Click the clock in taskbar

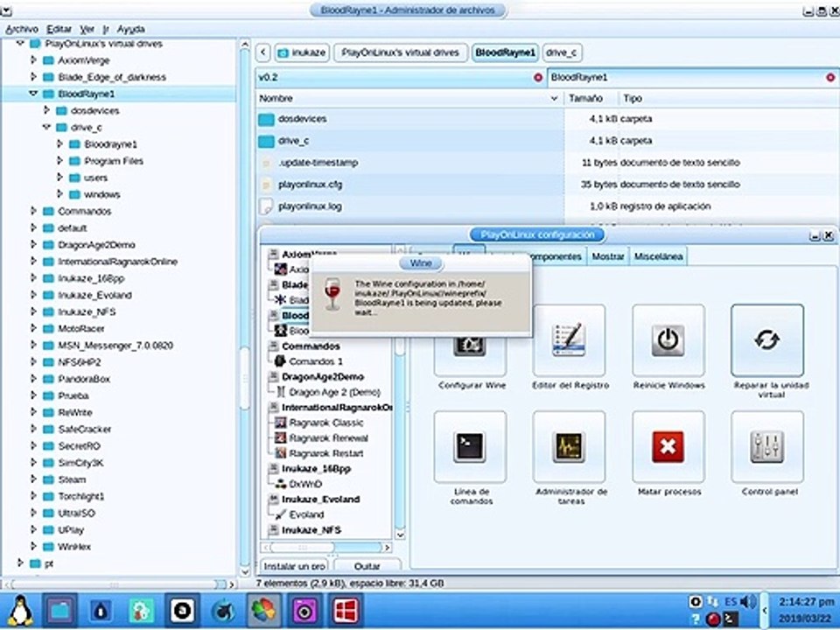coord(806,610)
